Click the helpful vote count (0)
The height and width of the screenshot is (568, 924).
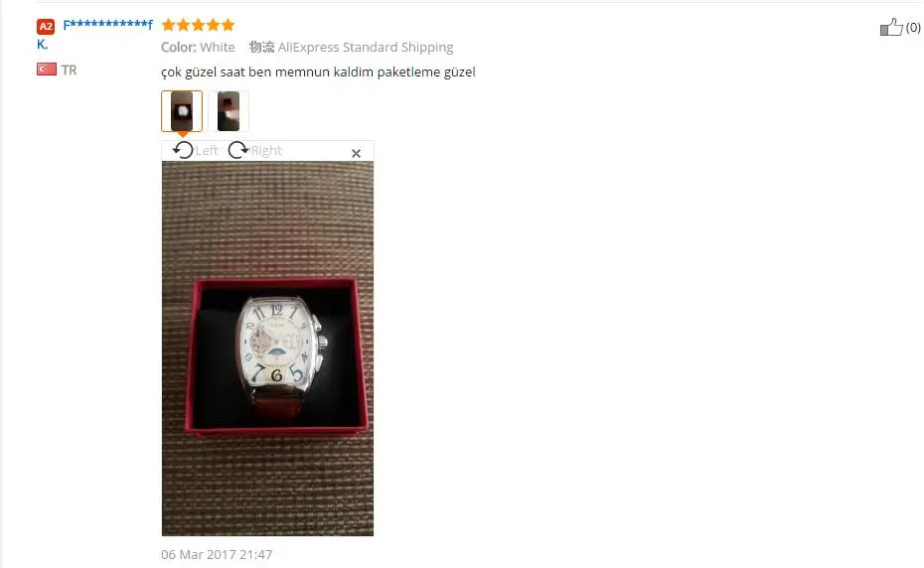pos(913,27)
